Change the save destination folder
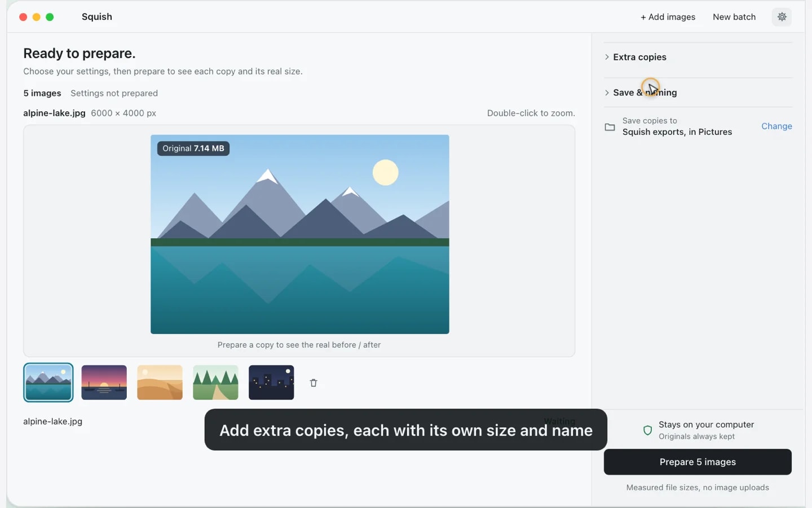This screenshot has height=508, width=812. tap(776, 126)
